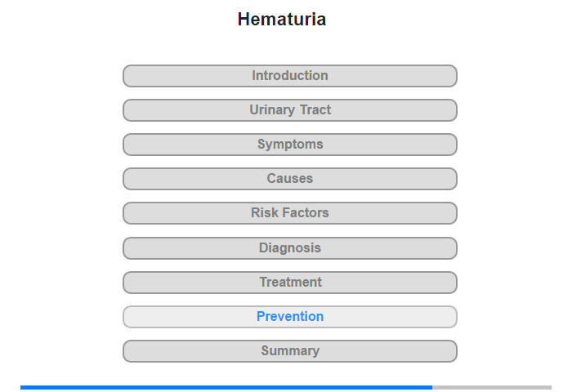This screenshot has width=572, height=392.
Task: Open the Diagnosis section
Action: coord(289,248)
